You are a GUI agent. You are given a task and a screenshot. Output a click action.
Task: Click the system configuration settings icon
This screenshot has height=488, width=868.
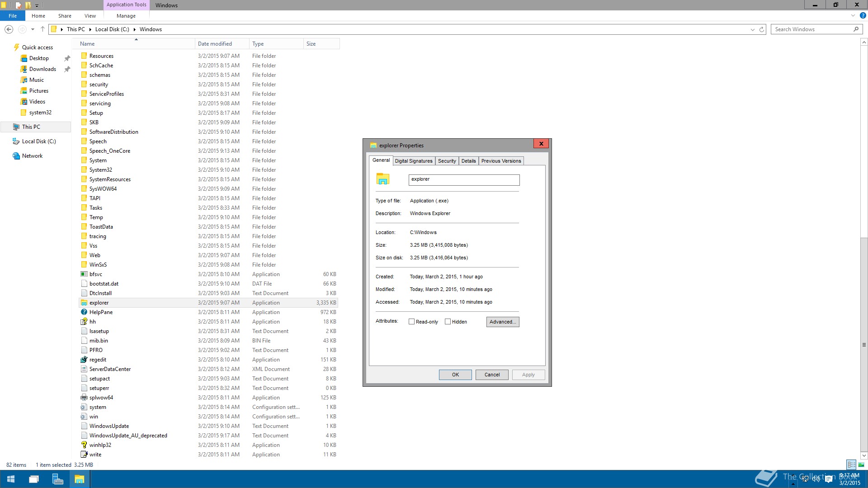(84, 407)
